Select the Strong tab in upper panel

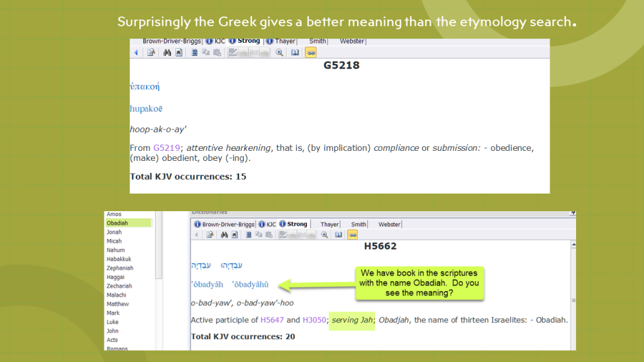[x=245, y=41]
